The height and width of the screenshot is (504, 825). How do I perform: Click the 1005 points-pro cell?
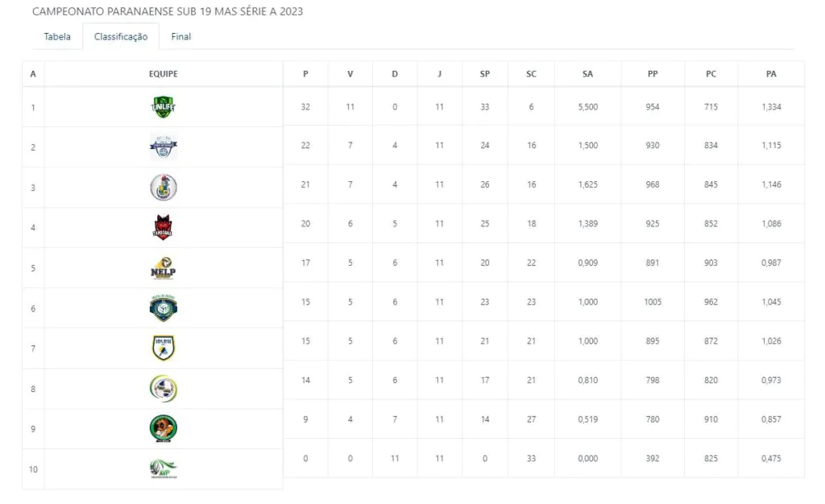click(x=653, y=302)
